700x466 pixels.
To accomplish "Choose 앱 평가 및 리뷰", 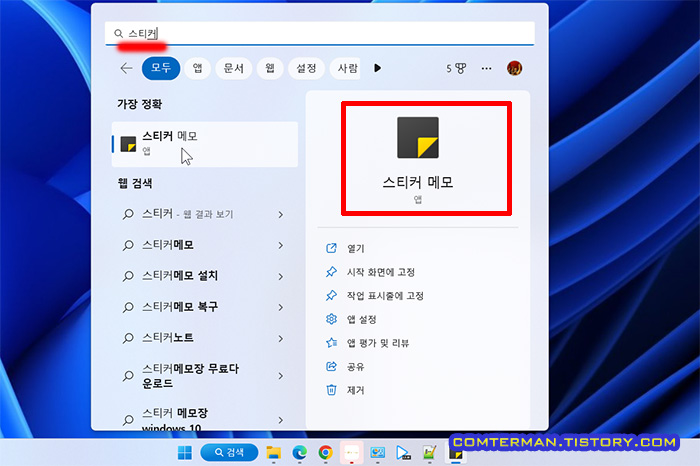I will 378,343.
